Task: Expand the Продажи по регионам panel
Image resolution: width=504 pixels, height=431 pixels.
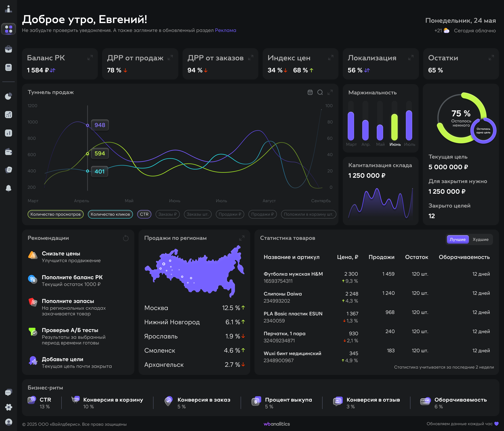Action: pos(242,238)
